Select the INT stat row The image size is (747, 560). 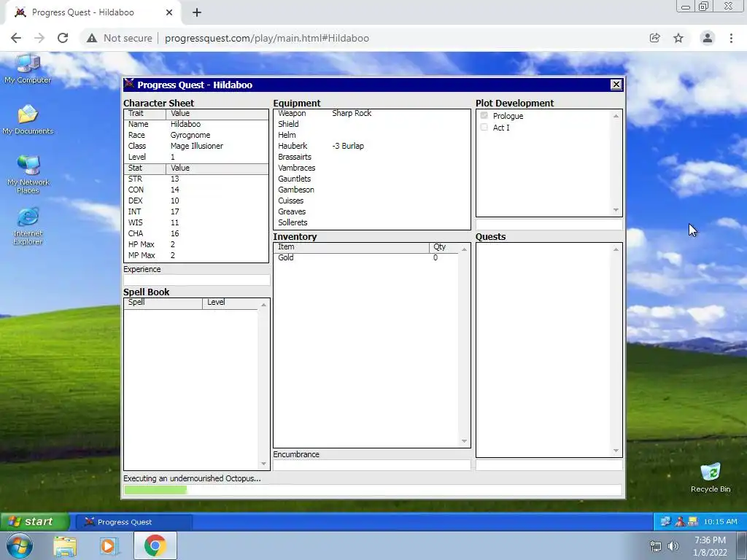(196, 212)
